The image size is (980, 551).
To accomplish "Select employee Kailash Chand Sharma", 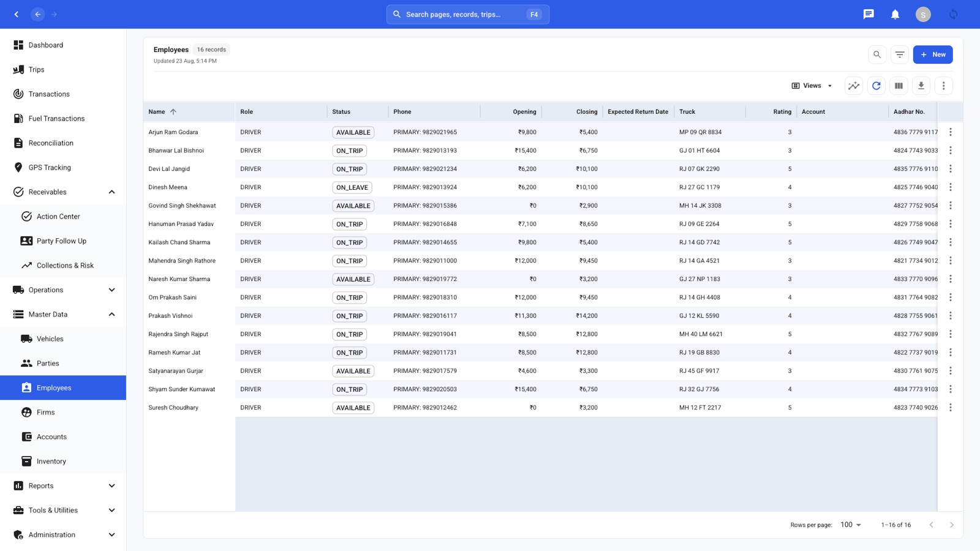I will (179, 242).
